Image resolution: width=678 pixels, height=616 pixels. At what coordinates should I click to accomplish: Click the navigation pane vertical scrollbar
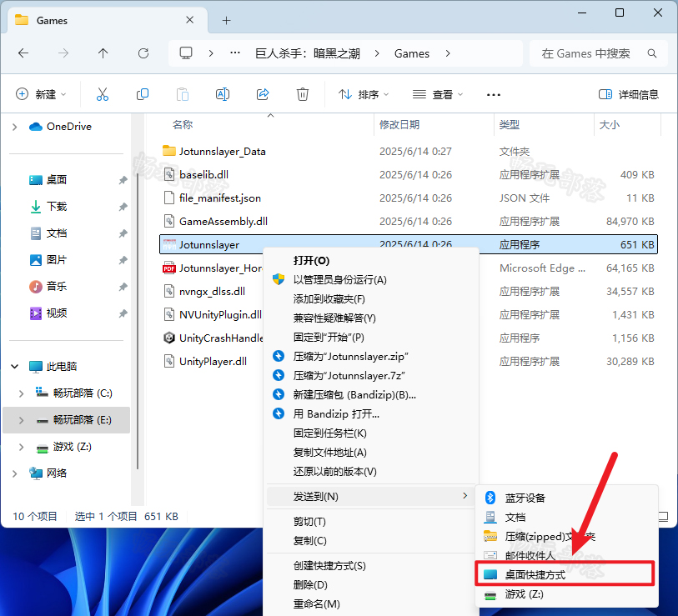pos(138,320)
